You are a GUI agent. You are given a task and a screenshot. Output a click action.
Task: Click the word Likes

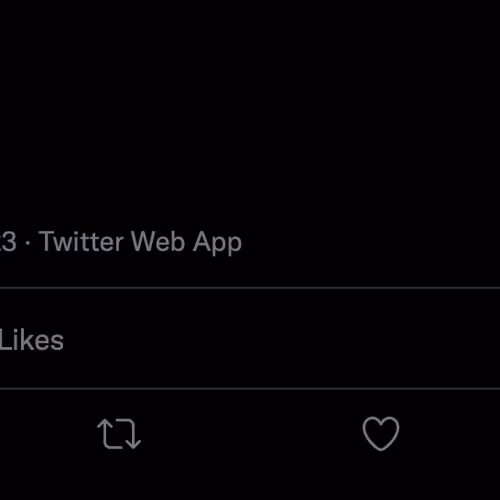31,340
